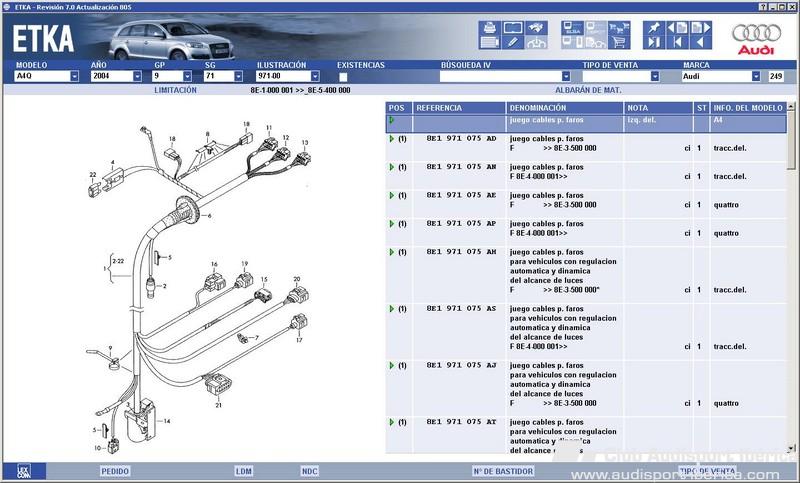Screen dimensions: 800x483
Task: Click part number 14 on the diagram
Action: (167, 421)
